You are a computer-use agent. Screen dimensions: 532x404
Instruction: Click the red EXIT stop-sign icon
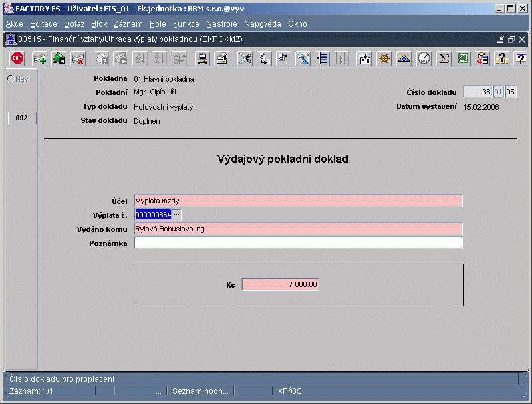click(17, 58)
